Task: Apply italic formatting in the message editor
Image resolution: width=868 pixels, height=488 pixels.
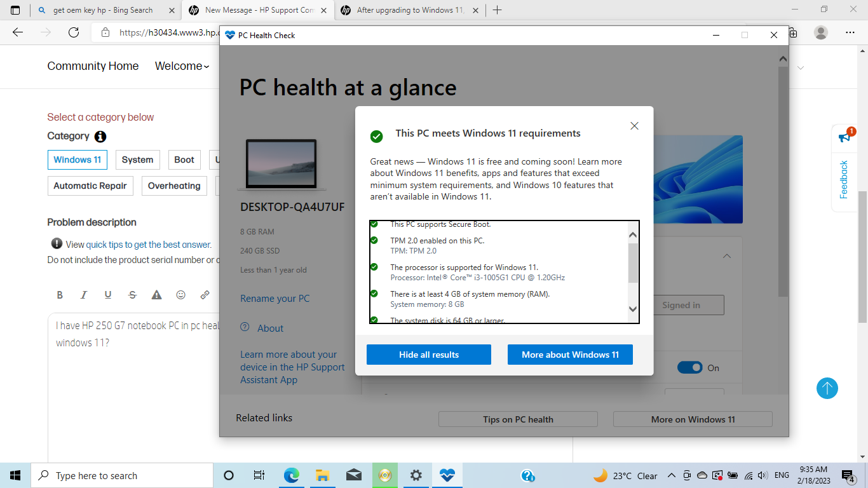Action: click(x=83, y=295)
